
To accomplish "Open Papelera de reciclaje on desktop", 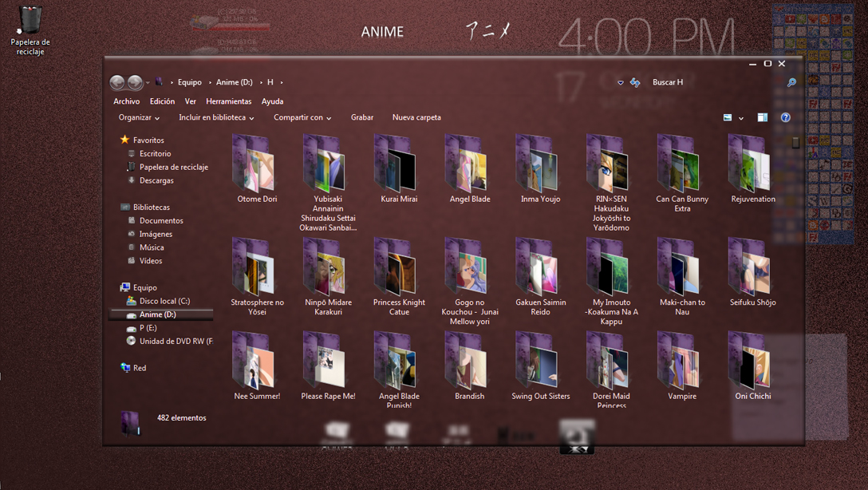I will (30, 30).
